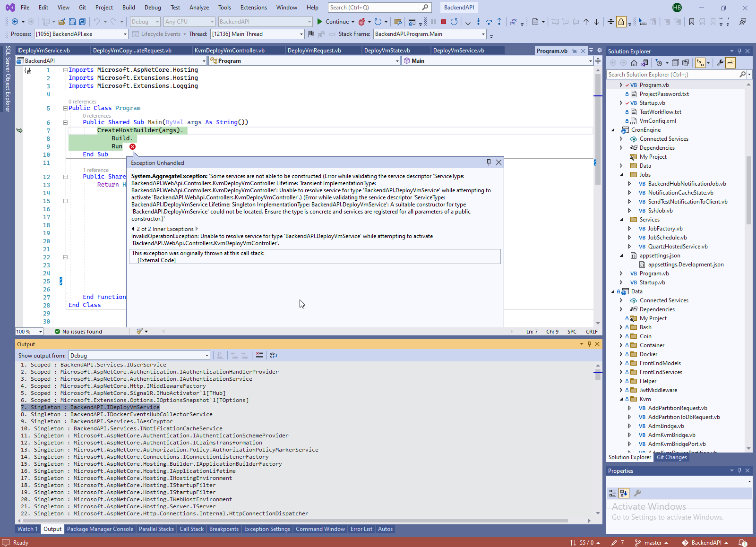Undo the last edit via toolbar
This screenshot has height=547, width=756.
click(96, 22)
